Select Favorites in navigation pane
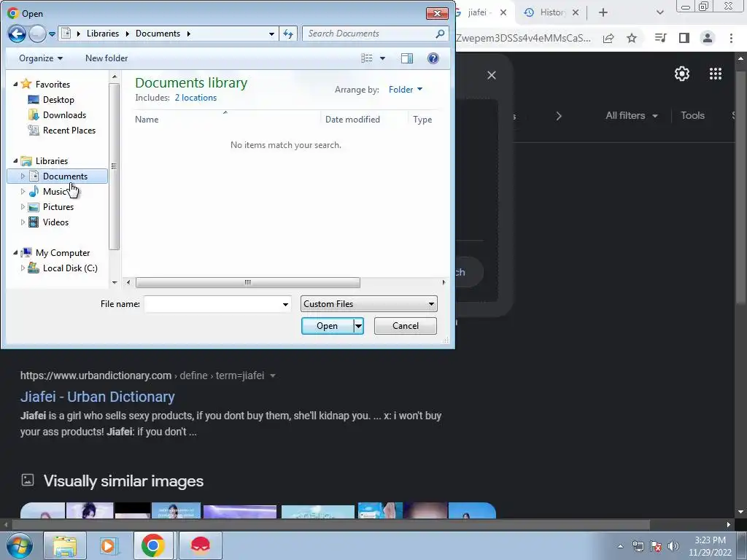The image size is (747, 560). [53, 85]
